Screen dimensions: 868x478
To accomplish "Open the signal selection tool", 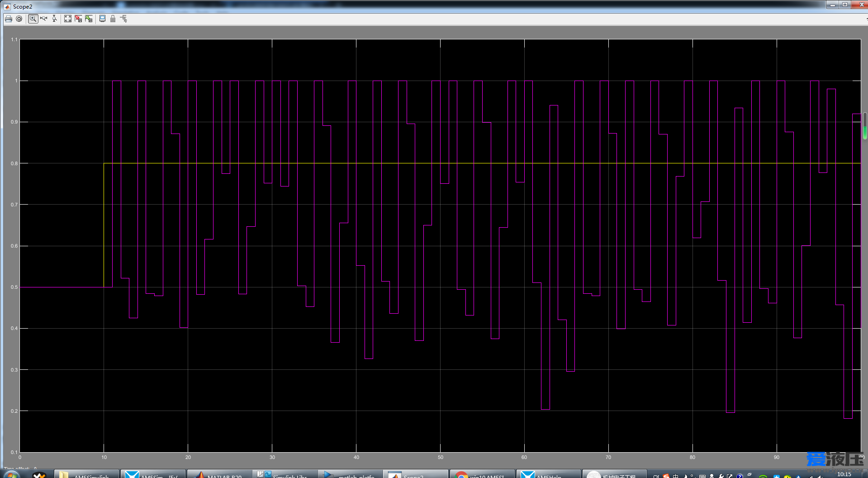I will point(123,19).
